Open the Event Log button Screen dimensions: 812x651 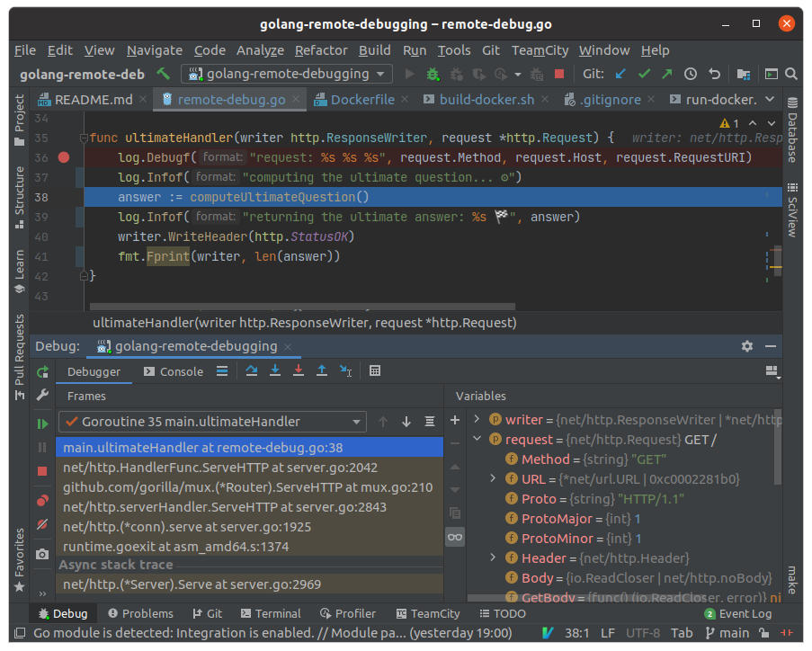point(737,613)
